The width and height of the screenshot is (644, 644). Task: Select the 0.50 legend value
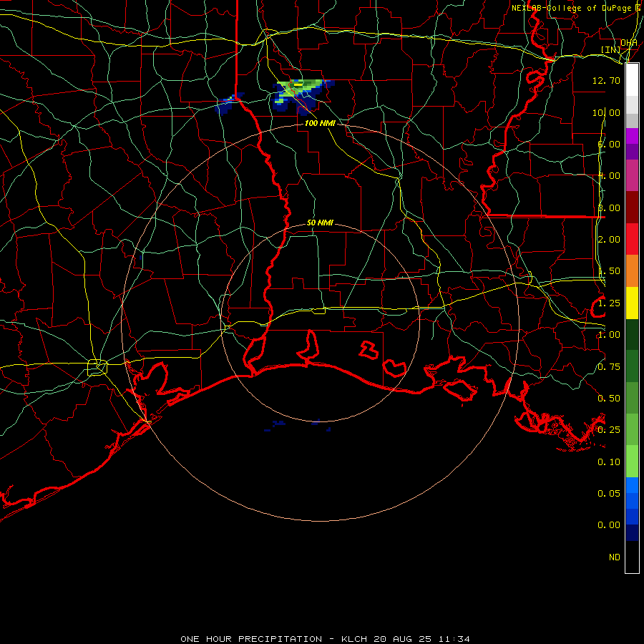click(609, 399)
